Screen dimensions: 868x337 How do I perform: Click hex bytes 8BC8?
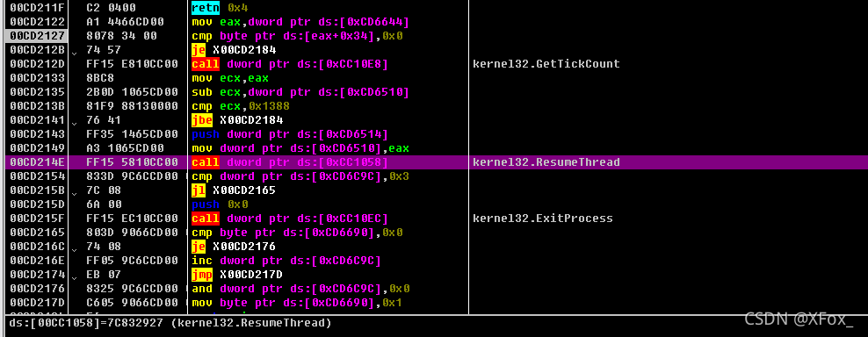(x=101, y=78)
